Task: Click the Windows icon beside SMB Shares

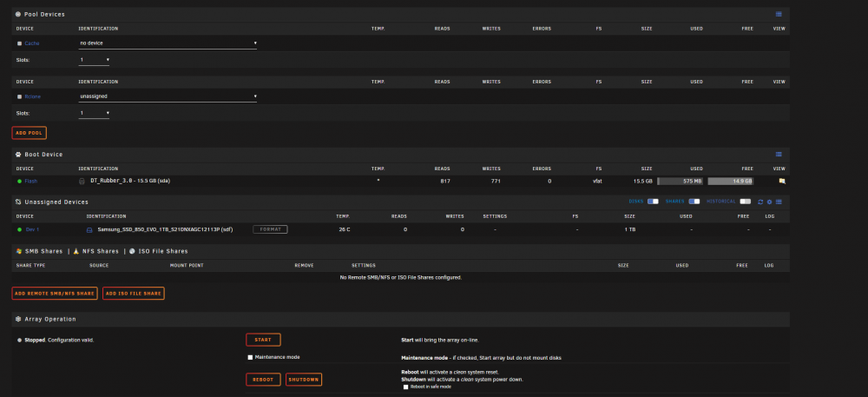Action: pos(19,251)
